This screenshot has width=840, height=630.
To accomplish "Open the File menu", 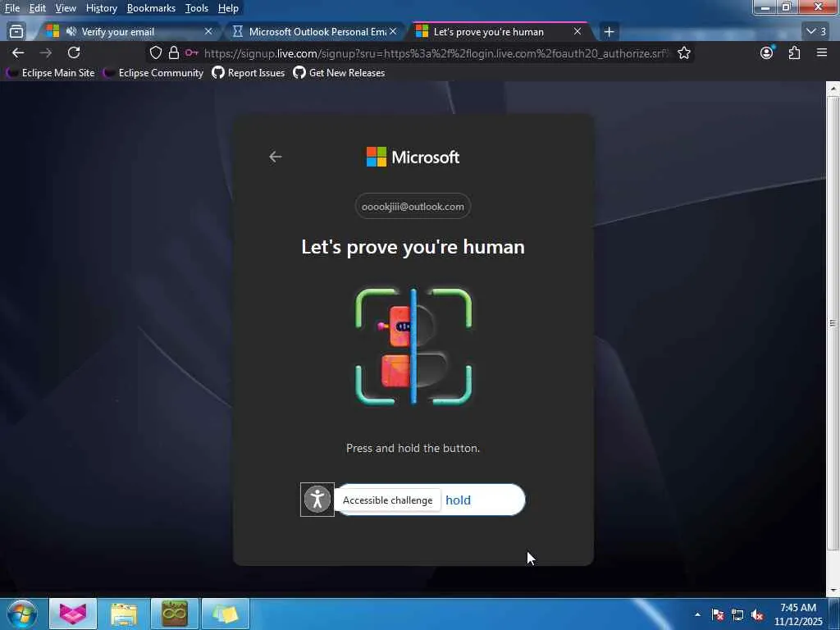I will (12, 8).
